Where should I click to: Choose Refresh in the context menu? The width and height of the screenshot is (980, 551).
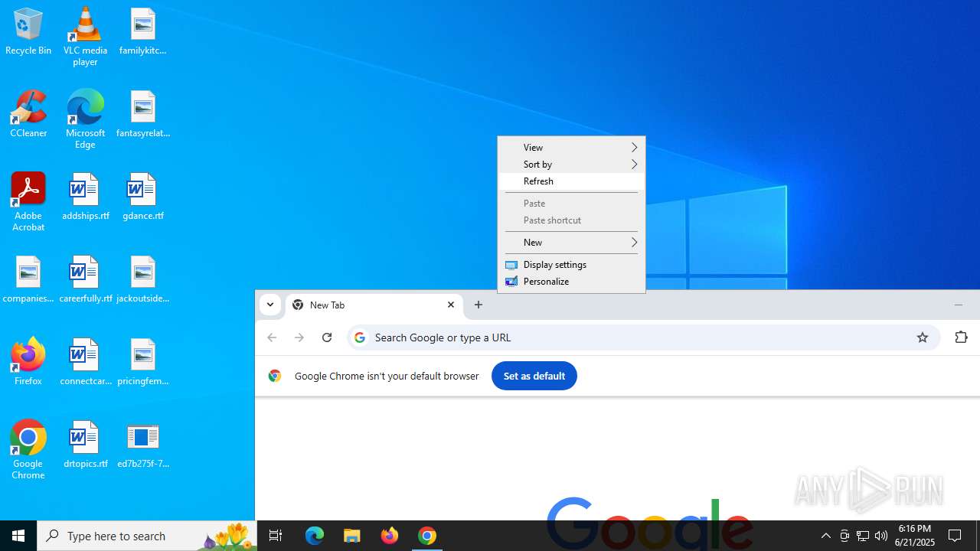point(571,181)
